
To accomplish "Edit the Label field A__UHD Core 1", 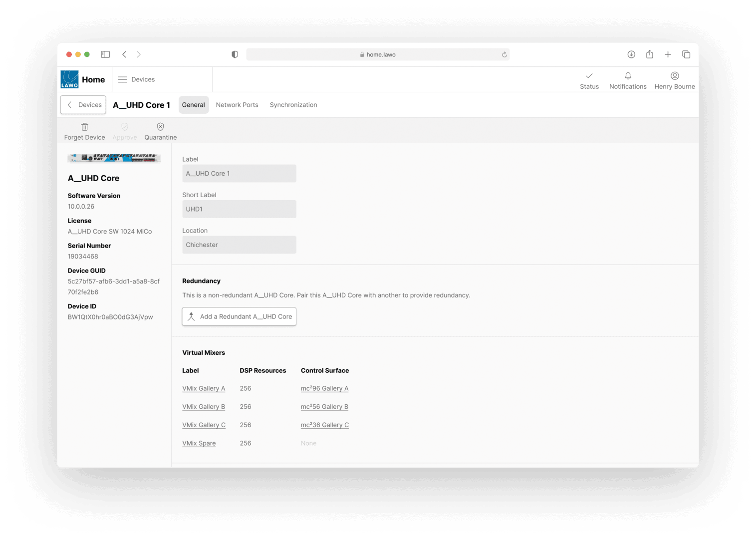I will 239,174.
